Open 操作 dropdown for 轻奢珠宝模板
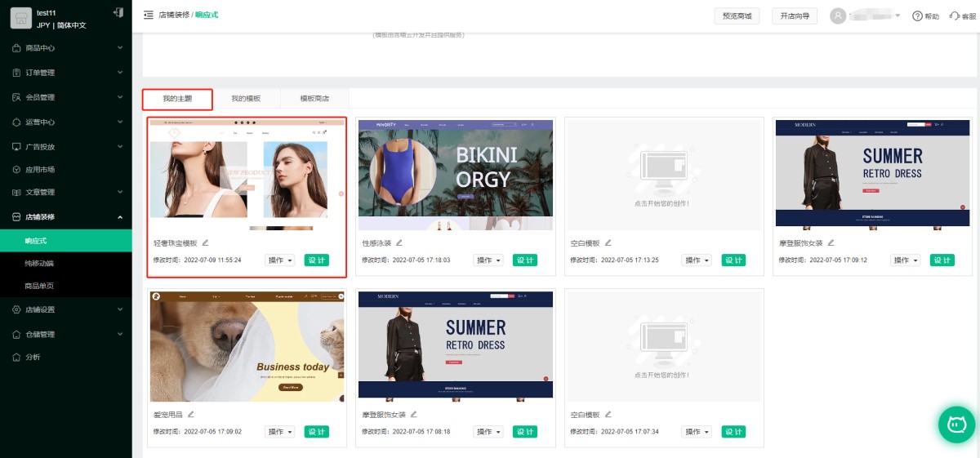The image size is (980, 458). click(280, 260)
